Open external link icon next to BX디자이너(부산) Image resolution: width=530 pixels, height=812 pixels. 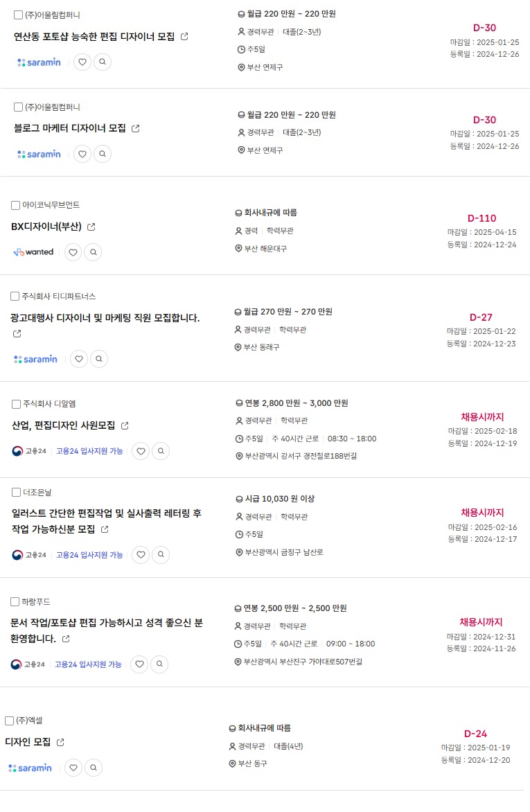[x=91, y=227]
